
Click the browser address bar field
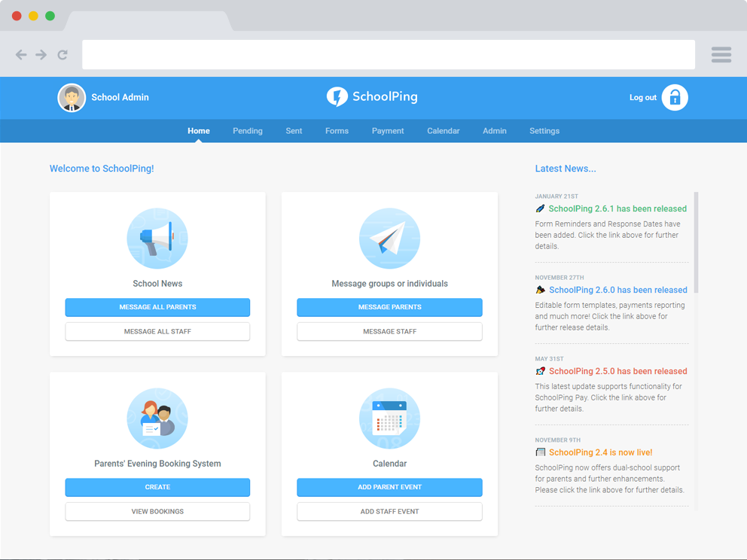389,54
